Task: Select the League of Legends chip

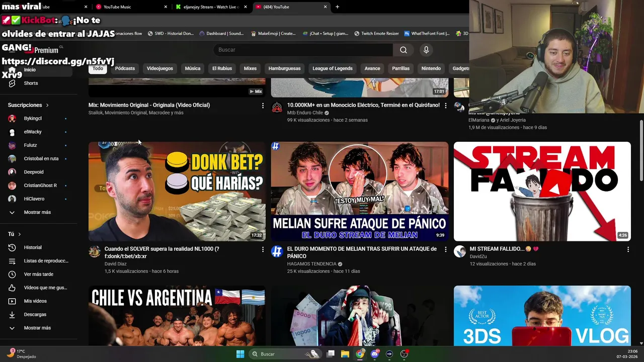Action: click(333, 68)
